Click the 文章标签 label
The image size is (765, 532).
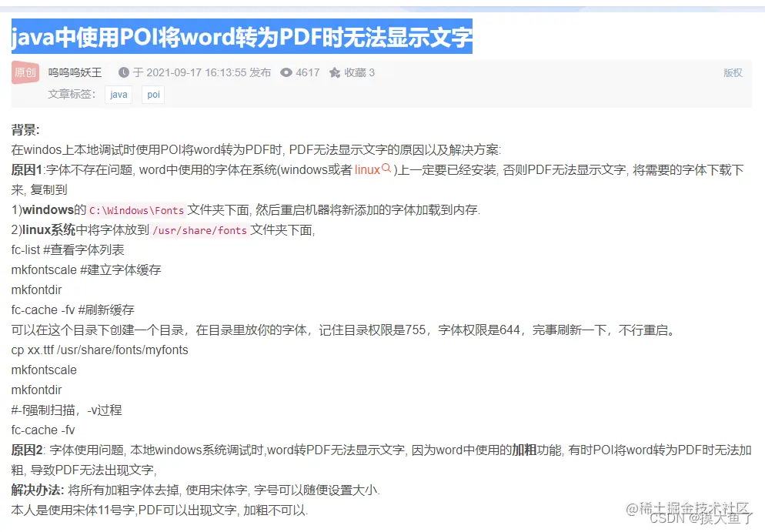click(72, 94)
